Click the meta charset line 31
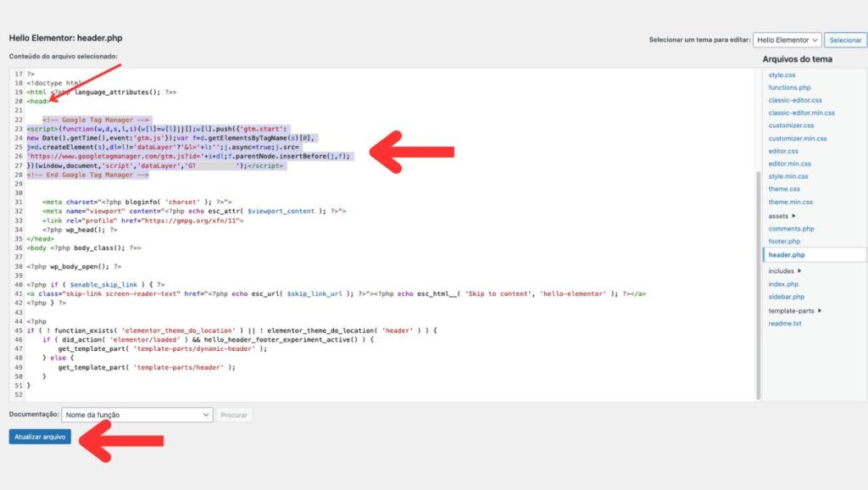This screenshot has height=490, width=868. pyautogui.click(x=137, y=202)
